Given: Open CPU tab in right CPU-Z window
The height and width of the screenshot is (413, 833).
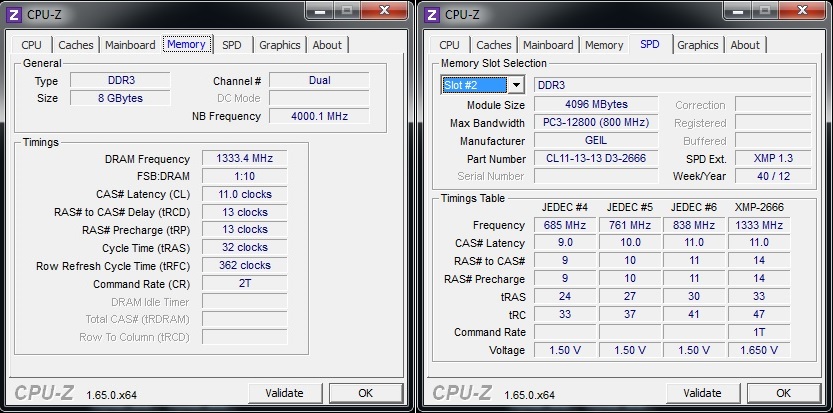Looking at the screenshot, I should point(449,45).
